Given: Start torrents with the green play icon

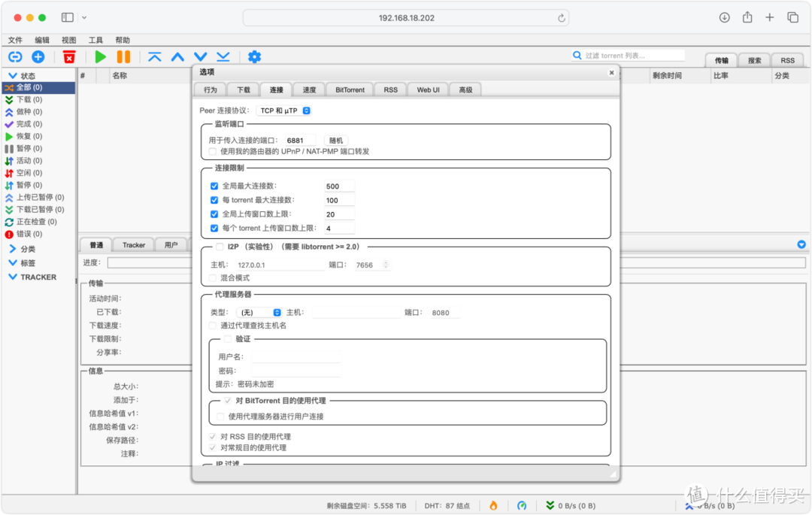Looking at the screenshot, I should (x=101, y=56).
